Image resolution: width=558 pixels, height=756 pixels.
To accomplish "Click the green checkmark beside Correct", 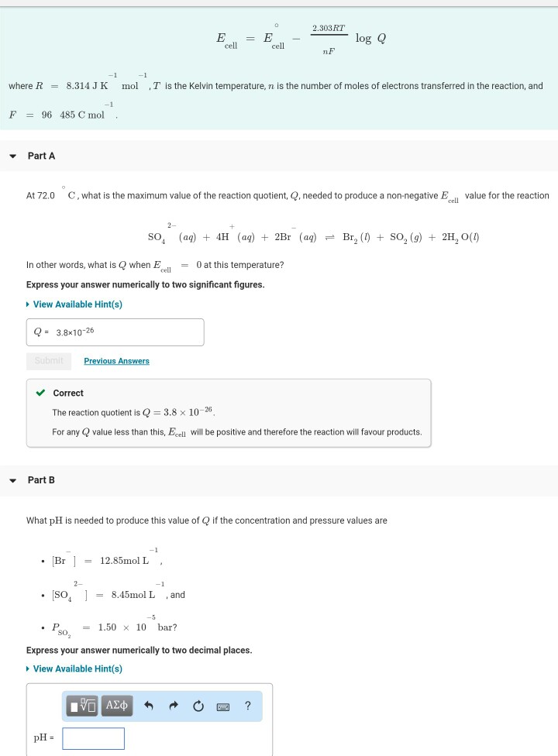I will (x=41, y=393).
